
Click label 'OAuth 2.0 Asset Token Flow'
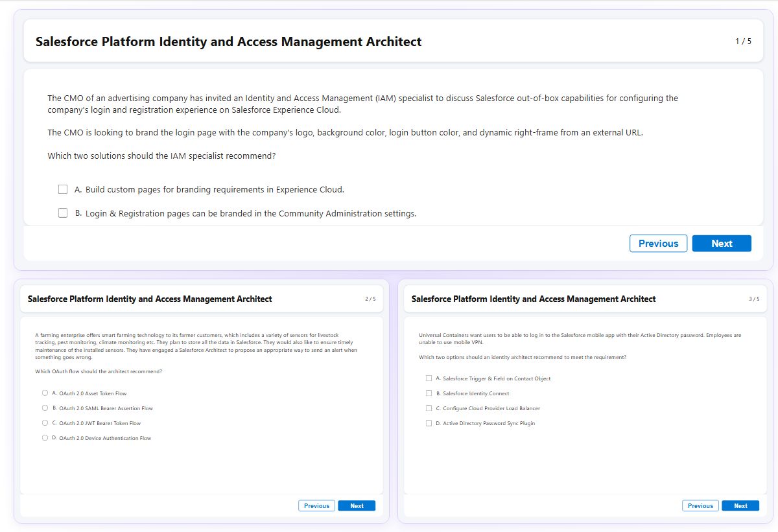pyautogui.click(x=93, y=393)
